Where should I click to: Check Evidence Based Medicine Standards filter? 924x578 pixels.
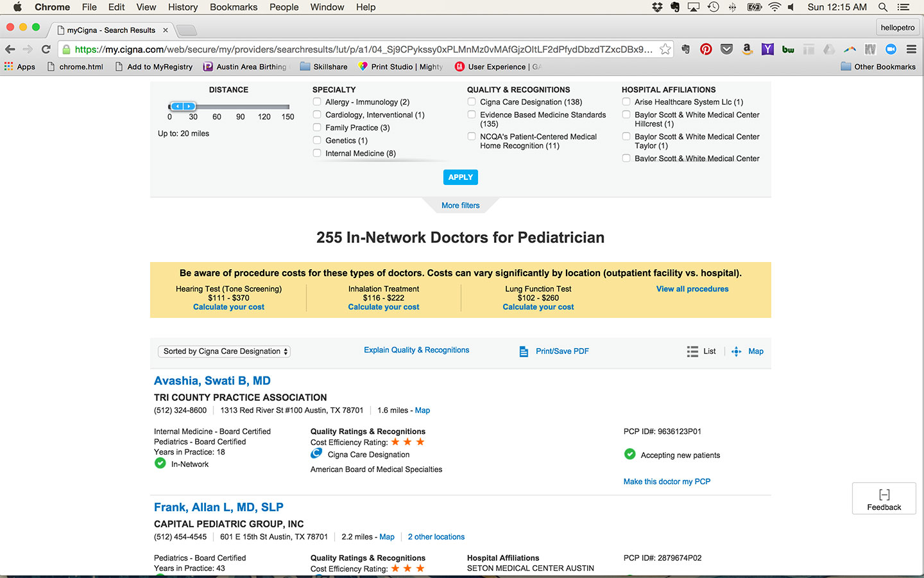[472, 114]
